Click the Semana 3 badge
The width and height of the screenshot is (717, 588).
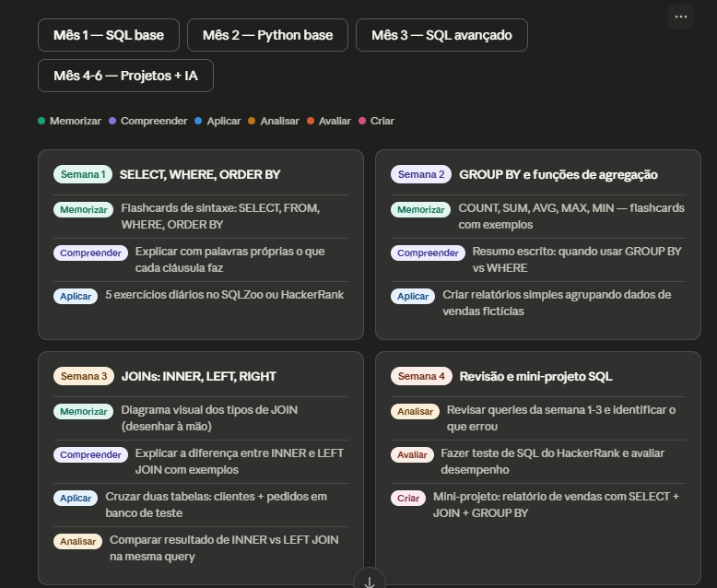(x=84, y=376)
